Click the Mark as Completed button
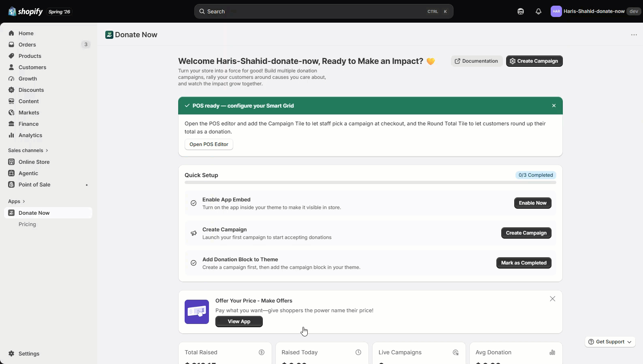 [524, 263]
